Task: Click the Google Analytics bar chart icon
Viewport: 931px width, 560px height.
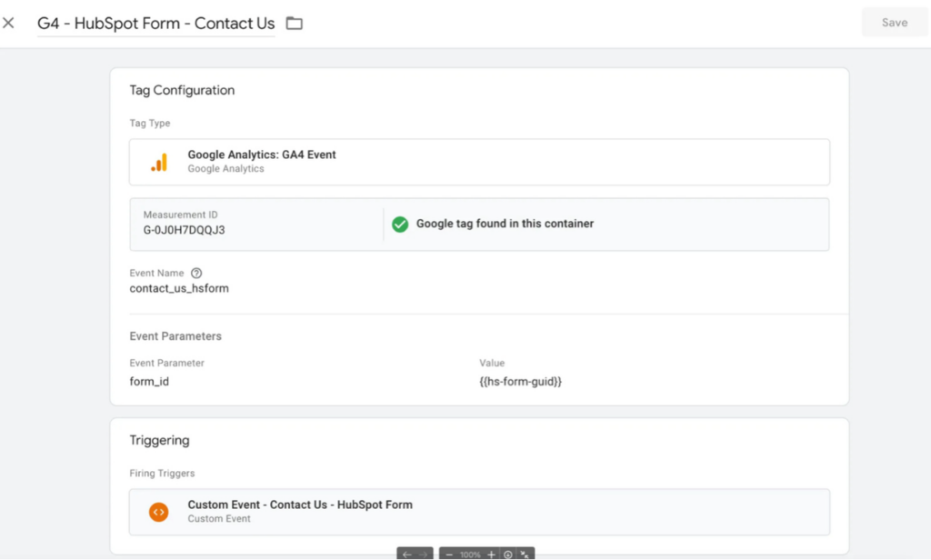Action: click(159, 162)
